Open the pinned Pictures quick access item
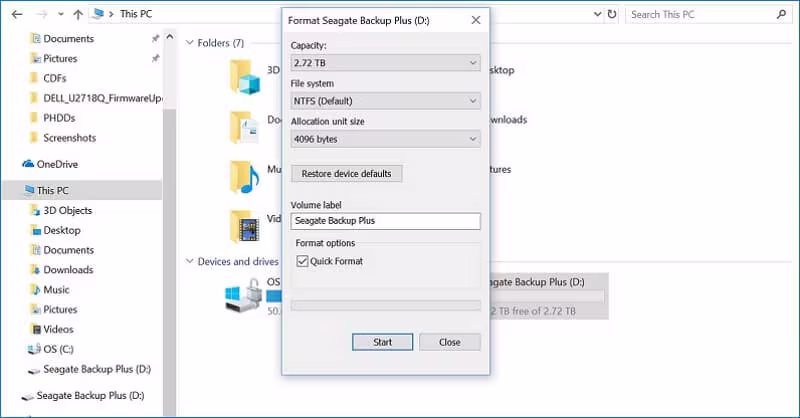 [60, 59]
